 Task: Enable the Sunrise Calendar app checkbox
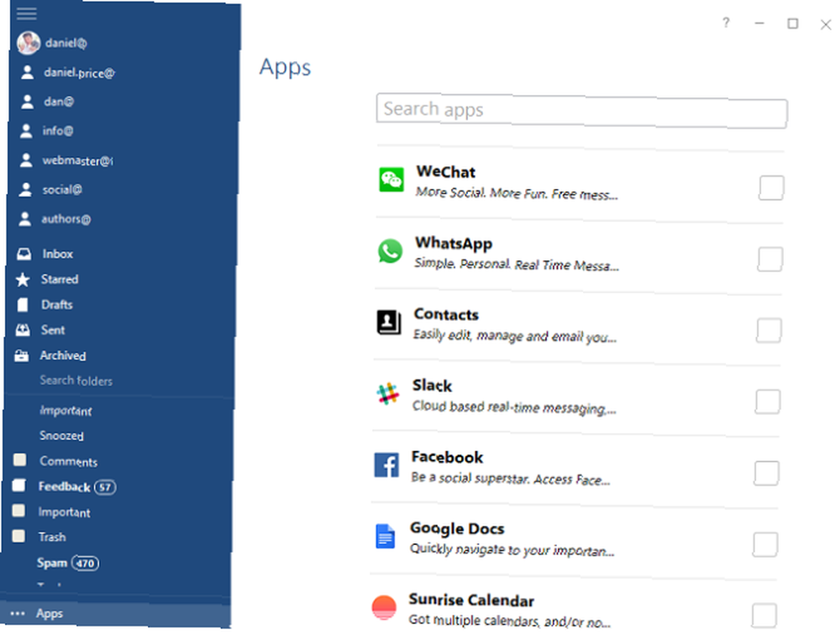764,616
